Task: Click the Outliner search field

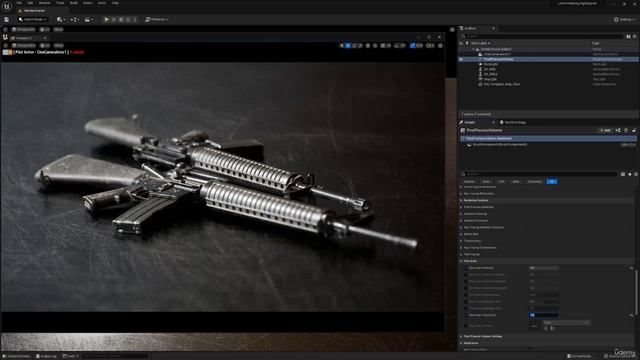Action: 542,36
